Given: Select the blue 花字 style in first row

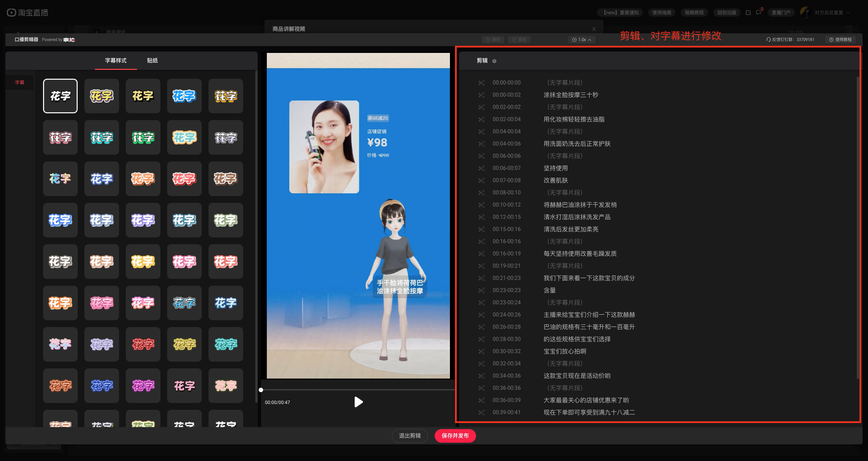Looking at the screenshot, I should (x=184, y=96).
